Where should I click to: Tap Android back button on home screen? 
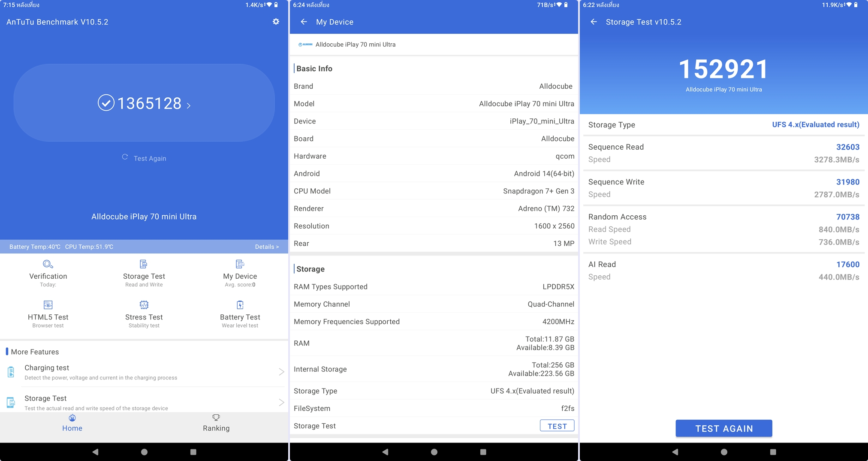[95, 452]
